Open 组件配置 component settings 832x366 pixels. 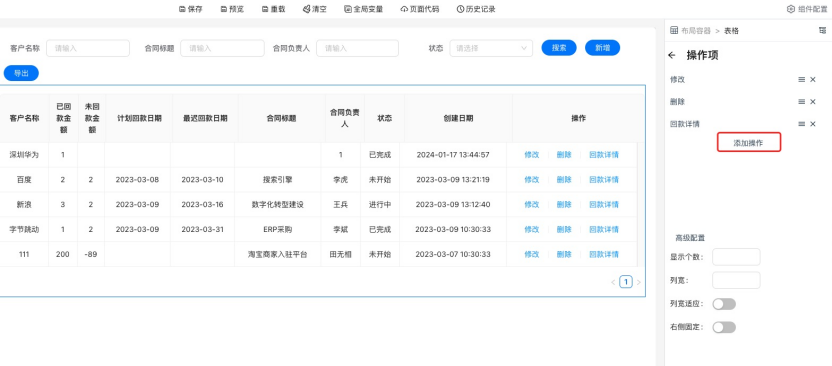[808, 9]
